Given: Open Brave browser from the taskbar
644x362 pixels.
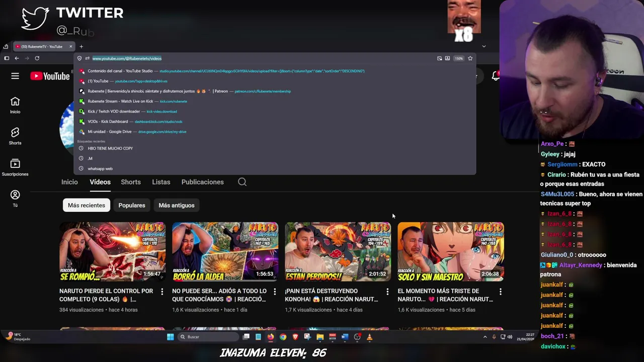Looking at the screenshot, I should point(295,337).
